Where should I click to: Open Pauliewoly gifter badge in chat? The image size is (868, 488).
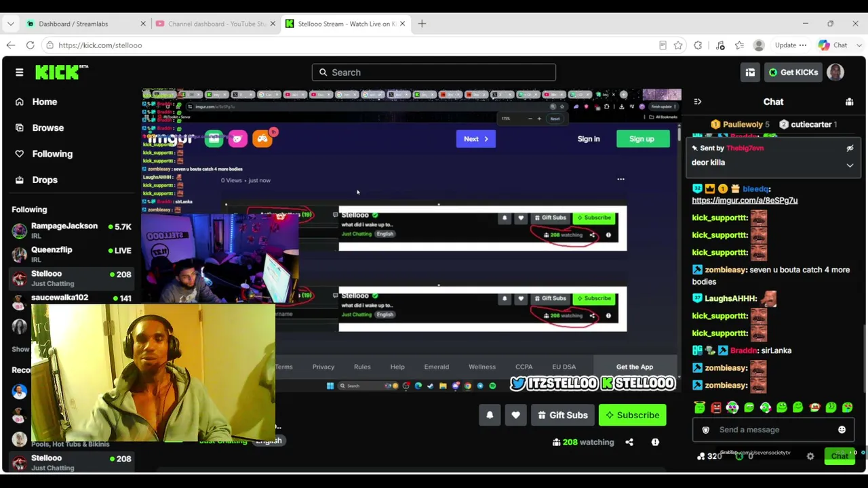pos(715,125)
